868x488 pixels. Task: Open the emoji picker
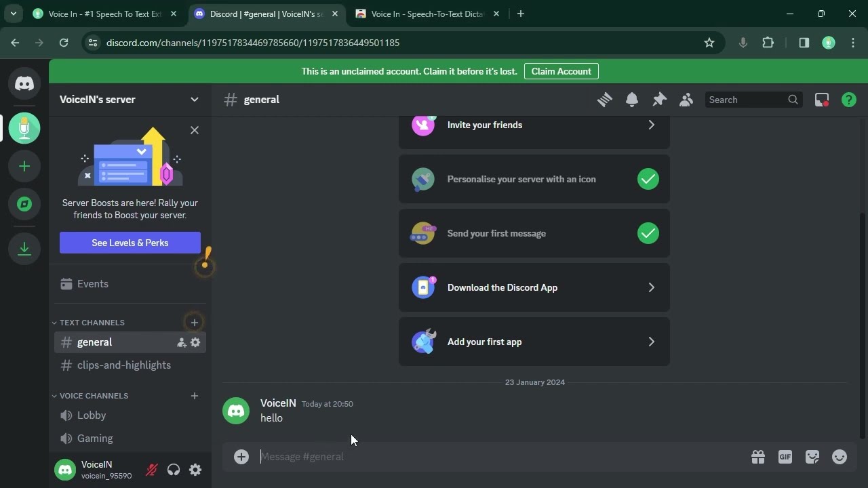click(840, 457)
